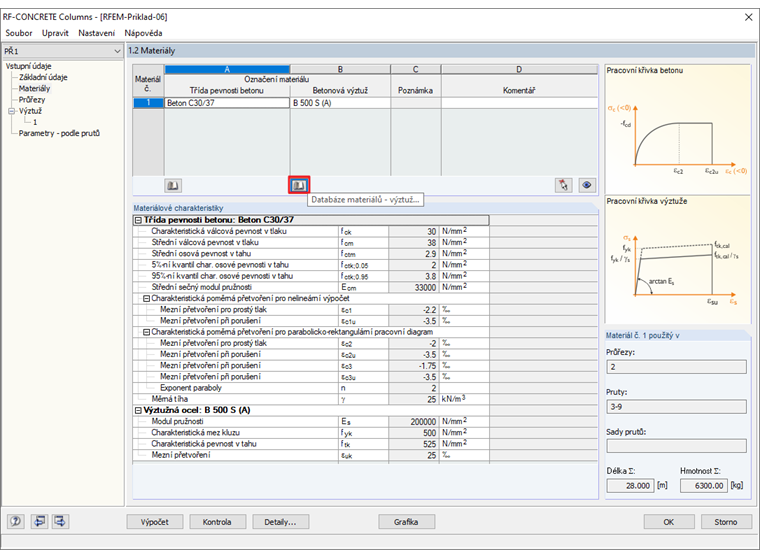
Task: Select Vstupní údaje root node
Action: pyautogui.click(x=29, y=66)
